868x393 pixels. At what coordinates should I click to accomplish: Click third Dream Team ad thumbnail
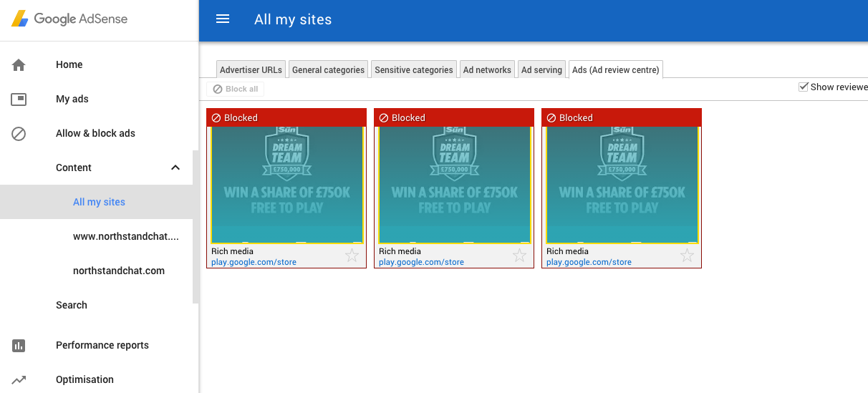(x=622, y=185)
